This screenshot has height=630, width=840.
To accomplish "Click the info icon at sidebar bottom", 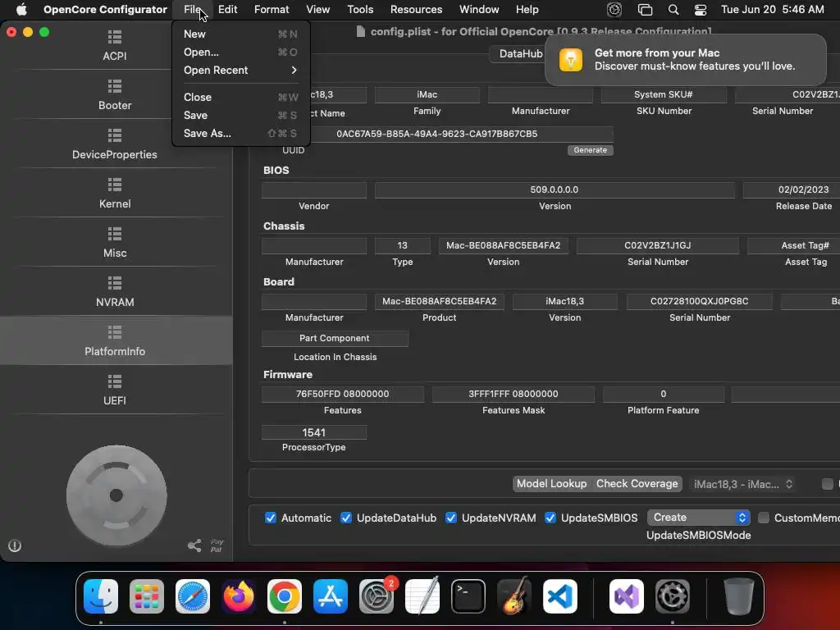I will [15, 546].
